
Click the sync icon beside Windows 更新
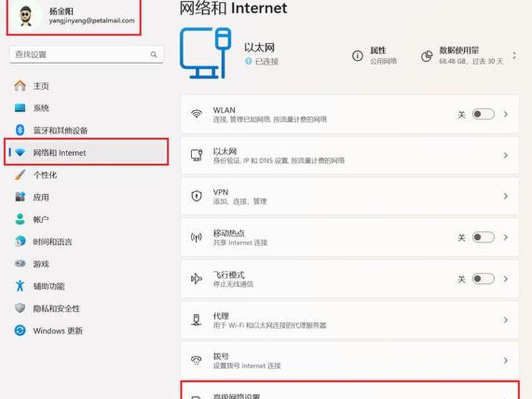pos(20,330)
